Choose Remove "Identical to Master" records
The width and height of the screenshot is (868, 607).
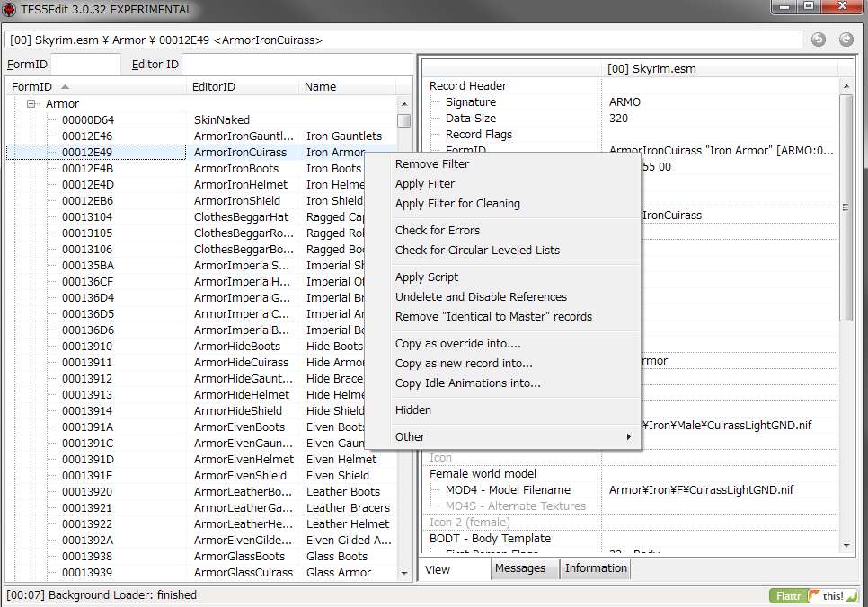point(493,316)
